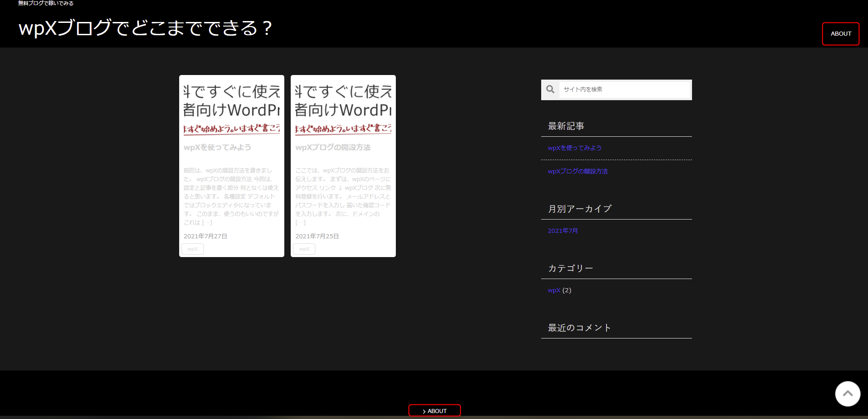Click the 最新記事 sidebar heading
This screenshot has width=868, height=419.
pos(566,126)
